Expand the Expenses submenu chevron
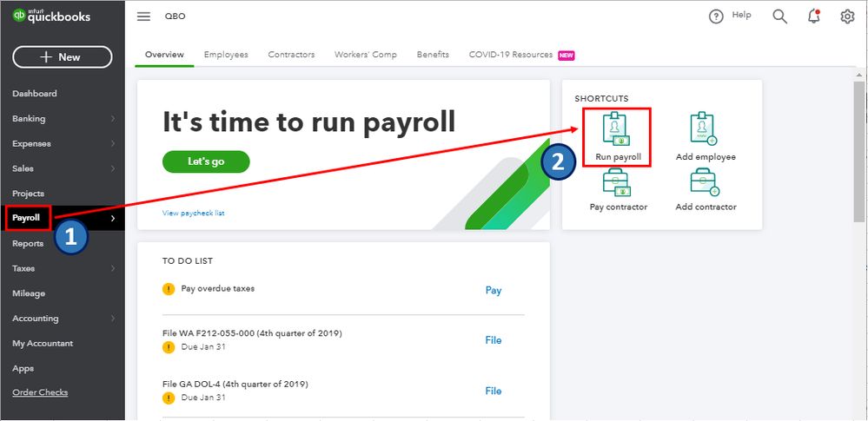This screenshot has width=868, height=421. 113,144
